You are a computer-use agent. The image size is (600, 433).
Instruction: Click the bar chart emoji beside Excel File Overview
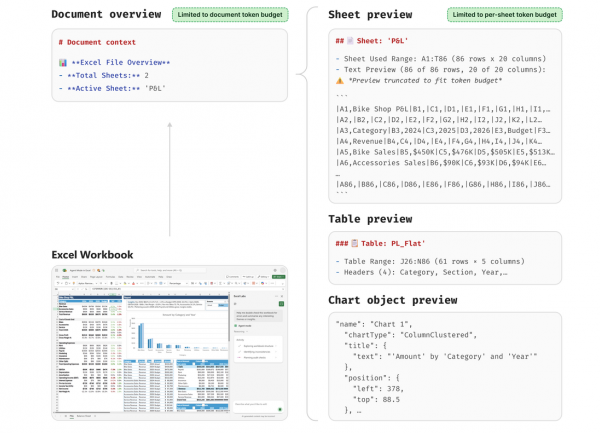(62, 62)
